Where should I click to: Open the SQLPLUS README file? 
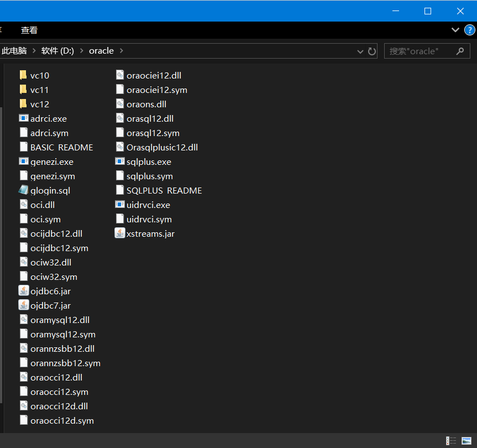coord(164,190)
